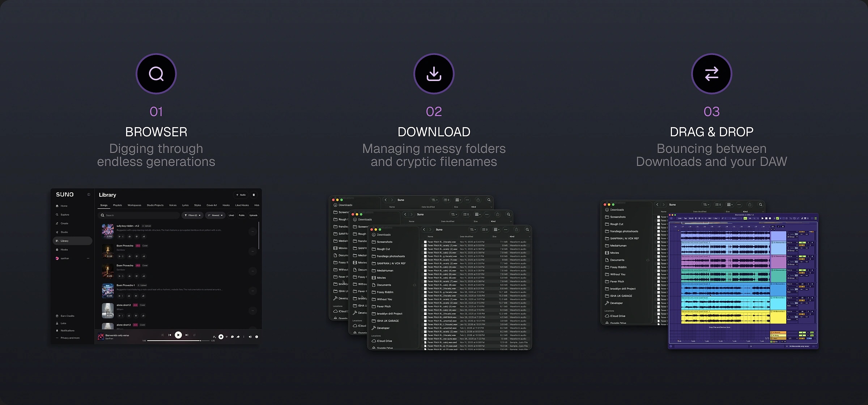Switch to the Playlists tab
The image size is (868, 405).
point(118,205)
